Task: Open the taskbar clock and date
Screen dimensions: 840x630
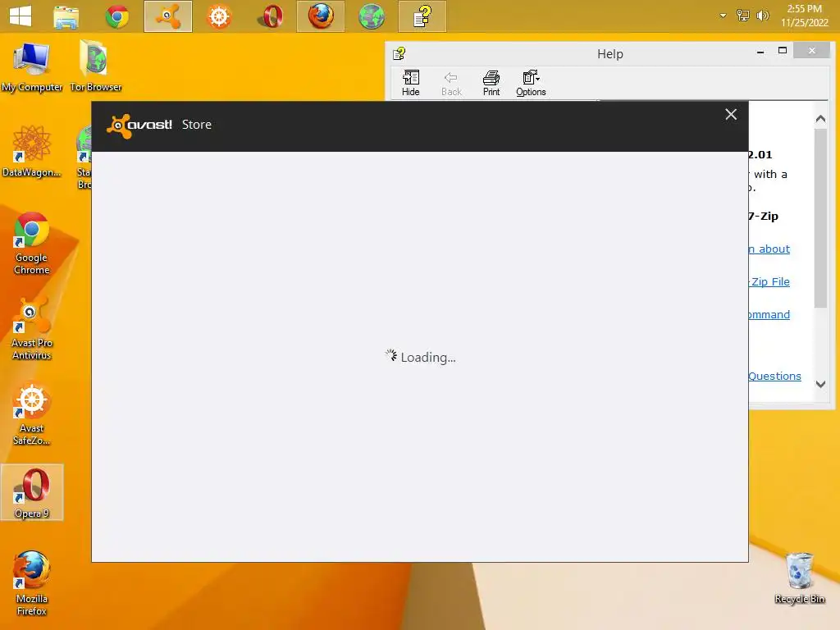Action: [804, 16]
